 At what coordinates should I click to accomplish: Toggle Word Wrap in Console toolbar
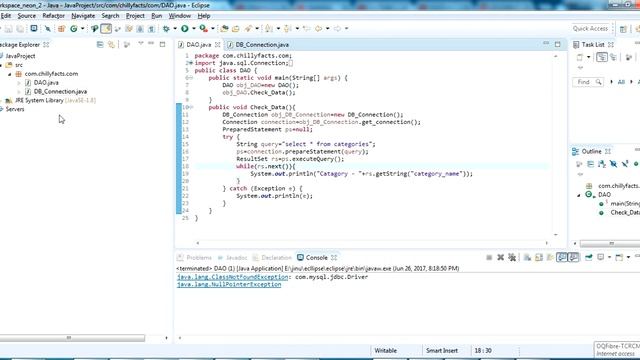[x=550, y=258]
